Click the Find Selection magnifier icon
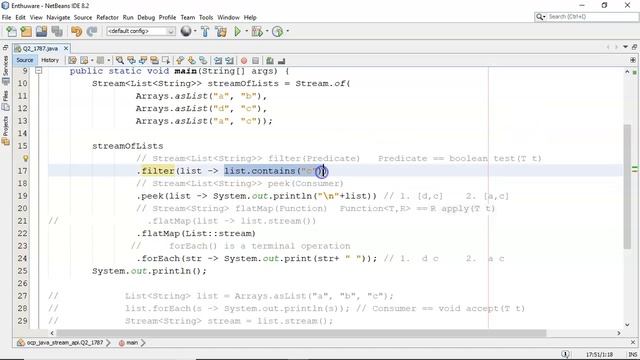 pos(120,60)
